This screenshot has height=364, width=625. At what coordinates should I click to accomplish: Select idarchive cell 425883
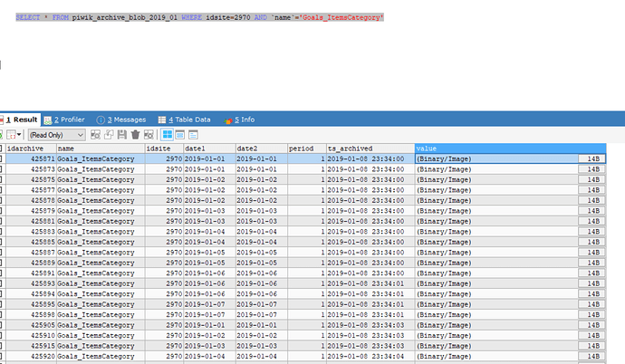point(31,232)
